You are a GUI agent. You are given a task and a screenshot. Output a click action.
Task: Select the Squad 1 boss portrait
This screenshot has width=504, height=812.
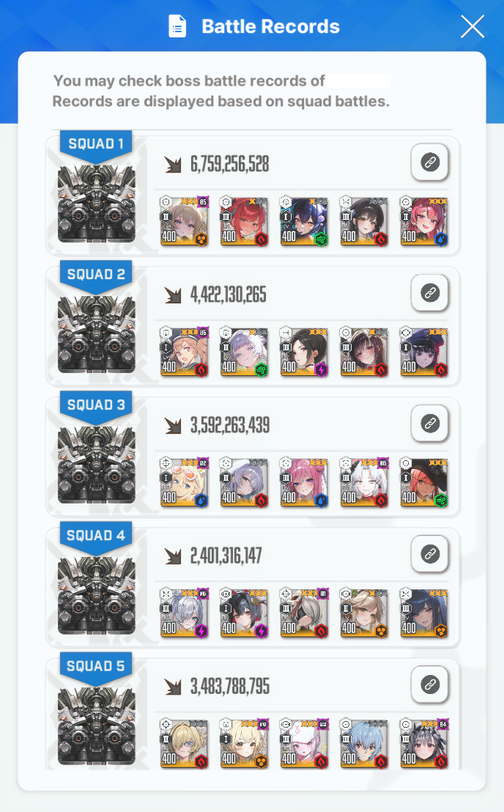[x=96, y=204]
